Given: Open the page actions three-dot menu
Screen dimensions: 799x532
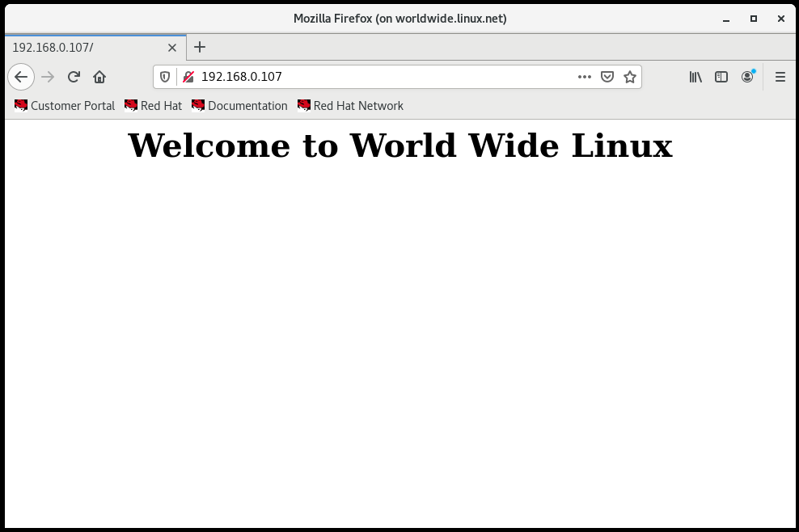Looking at the screenshot, I should click(x=585, y=77).
